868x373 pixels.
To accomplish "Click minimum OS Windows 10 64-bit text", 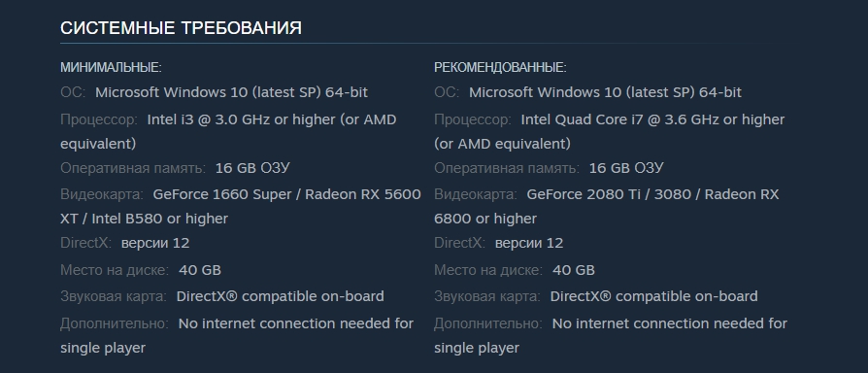I will [x=231, y=92].
